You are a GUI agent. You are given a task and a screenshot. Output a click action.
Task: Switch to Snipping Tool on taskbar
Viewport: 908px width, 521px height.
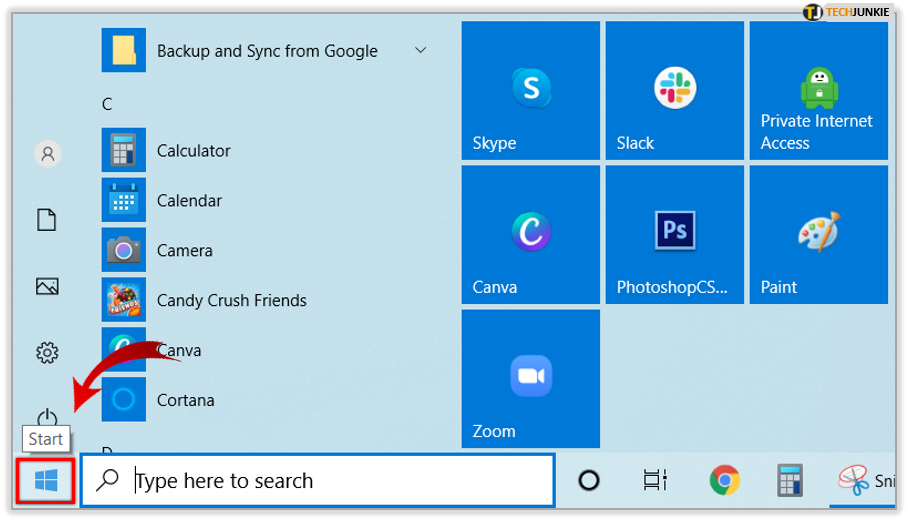click(x=863, y=480)
